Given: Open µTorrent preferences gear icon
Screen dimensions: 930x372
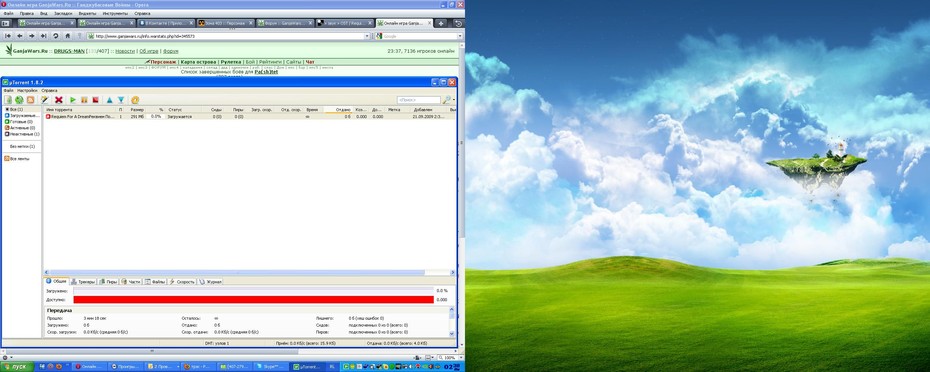Looking at the screenshot, I should [135, 100].
